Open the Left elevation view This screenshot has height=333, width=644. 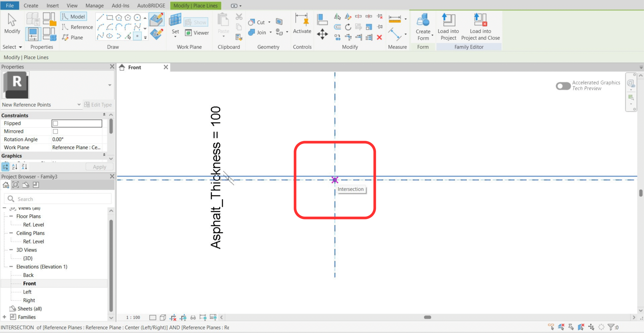(27, 292)
